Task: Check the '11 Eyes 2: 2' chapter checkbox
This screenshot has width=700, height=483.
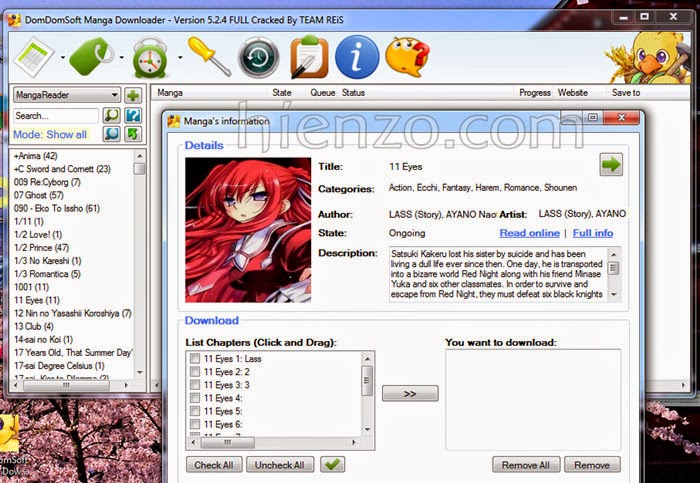Action: (x=195, y=371)
